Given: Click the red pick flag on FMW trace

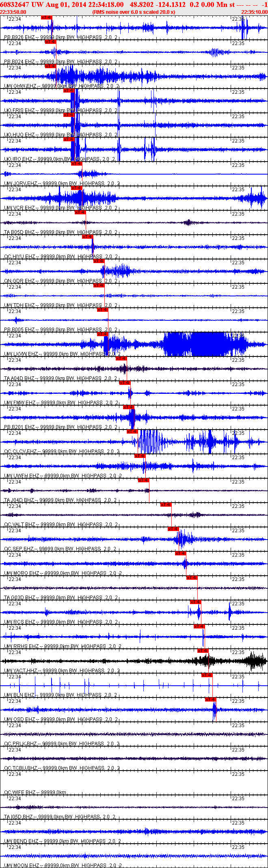Looking at the screenshot, I should click(x=125, y=383).
